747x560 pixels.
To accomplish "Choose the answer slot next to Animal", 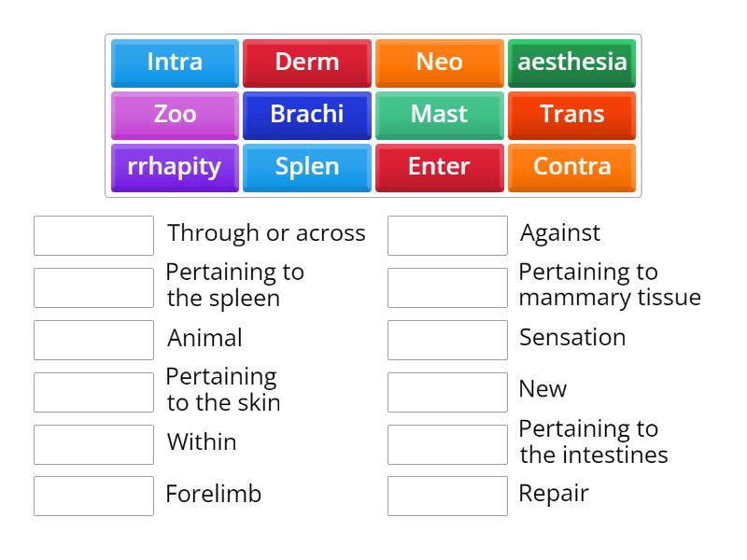I will tap(93, 339).
